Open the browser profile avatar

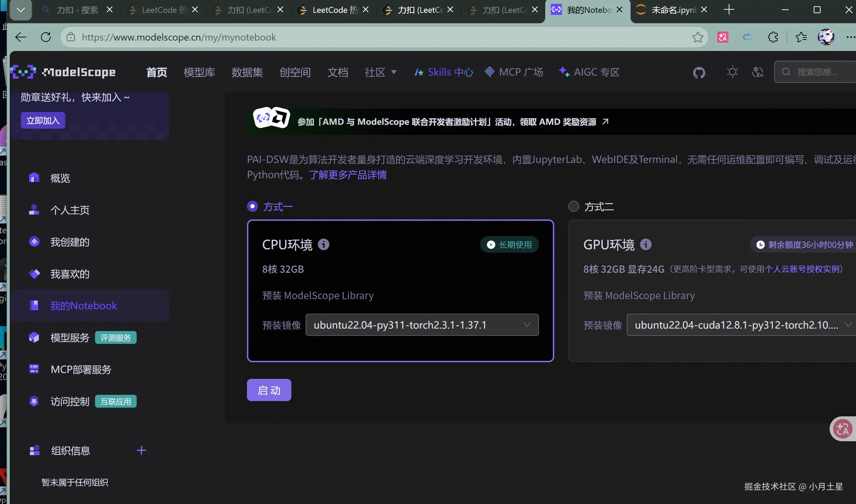(826, 37)
